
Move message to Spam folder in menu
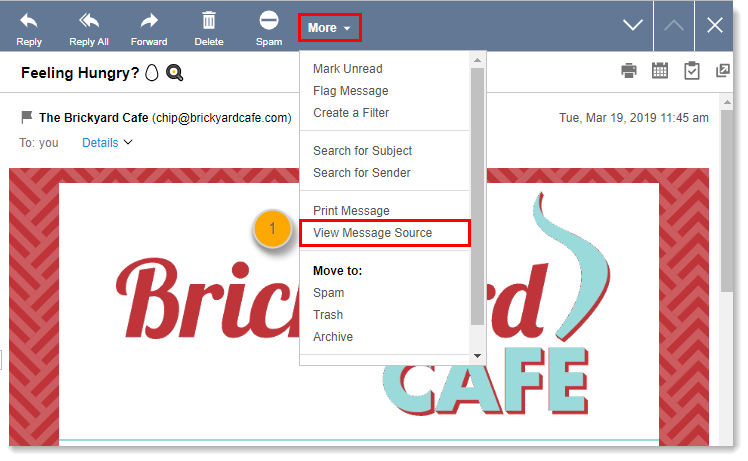pyautogui.click(x=328, y=293)
